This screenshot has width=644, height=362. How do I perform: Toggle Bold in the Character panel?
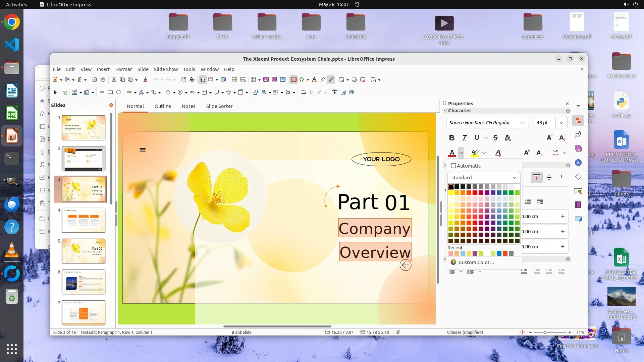[x=451, y=138]
